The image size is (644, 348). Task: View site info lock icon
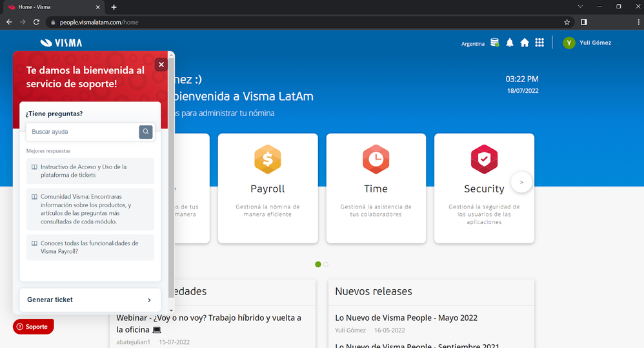click(x=53, y=23)
